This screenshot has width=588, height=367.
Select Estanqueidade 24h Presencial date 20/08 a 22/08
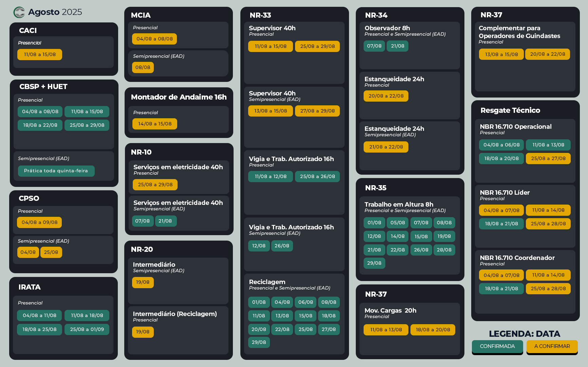[386, 96]
